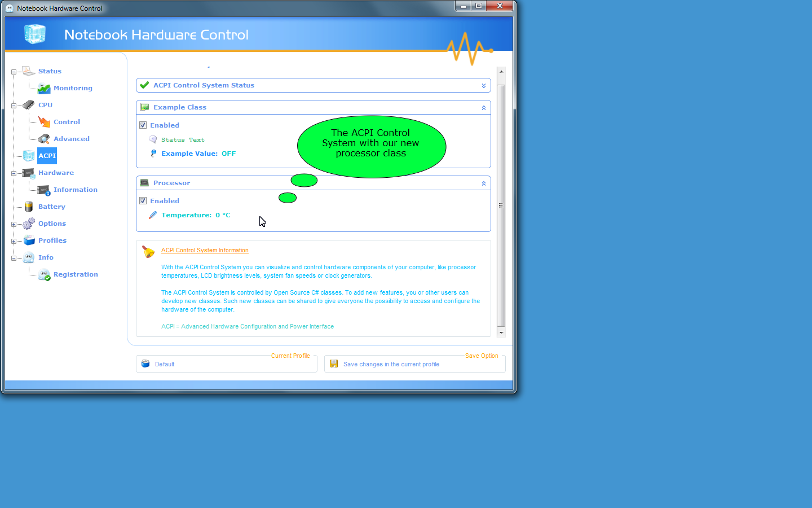Click the Profiles folder icon
Viewport: 812px width, 508px height.
tap(29, 240)
